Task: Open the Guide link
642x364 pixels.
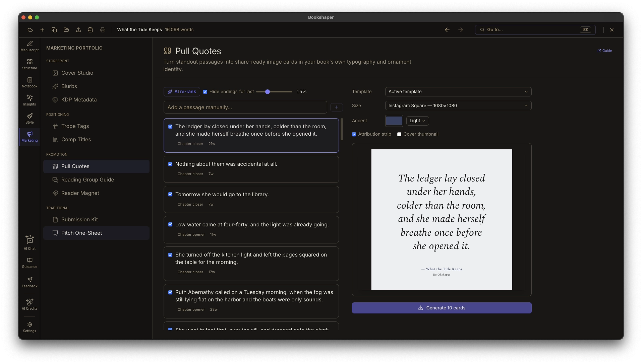Action: [605, 51]
